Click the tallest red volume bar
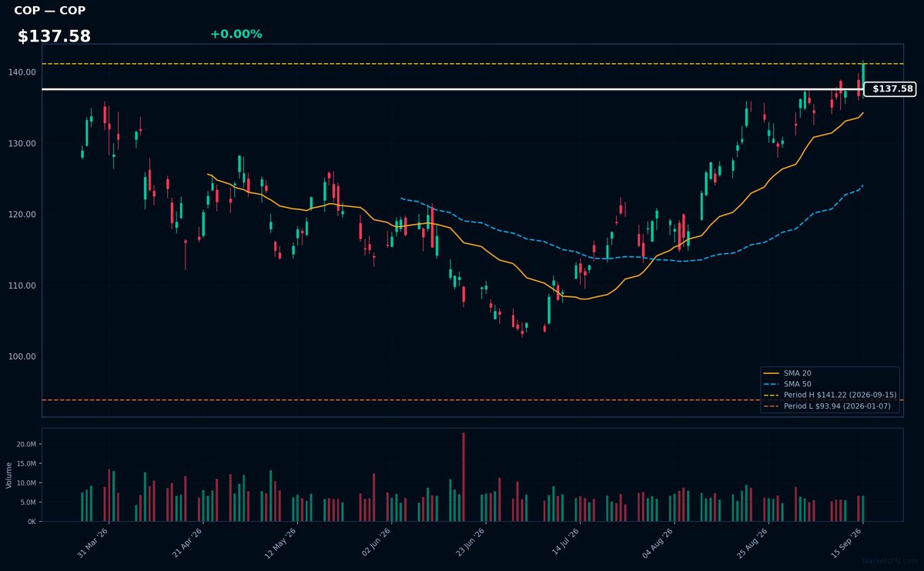 point(464,477)
